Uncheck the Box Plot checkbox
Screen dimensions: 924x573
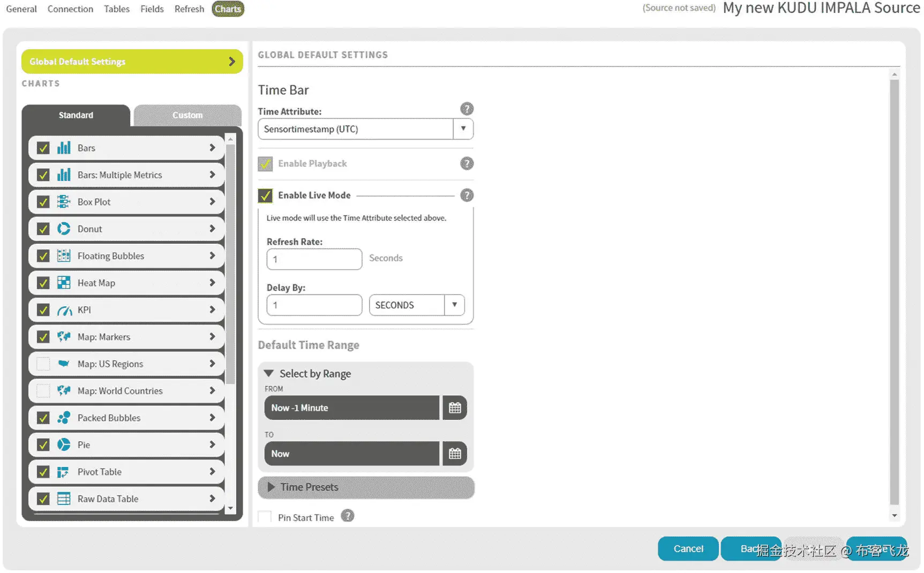(x=43, y=202)
